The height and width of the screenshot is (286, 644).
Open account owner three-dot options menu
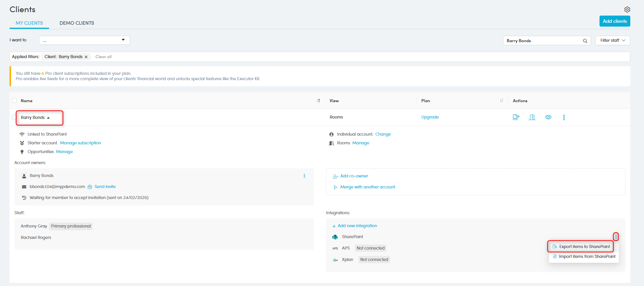(304, 176)
